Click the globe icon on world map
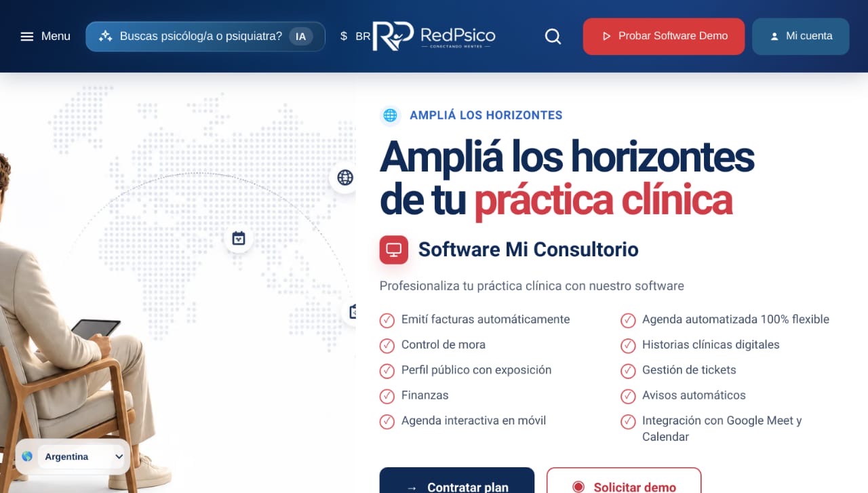This screenshot has width=868, height=493. pyautogui.click(x=344, y=178)
